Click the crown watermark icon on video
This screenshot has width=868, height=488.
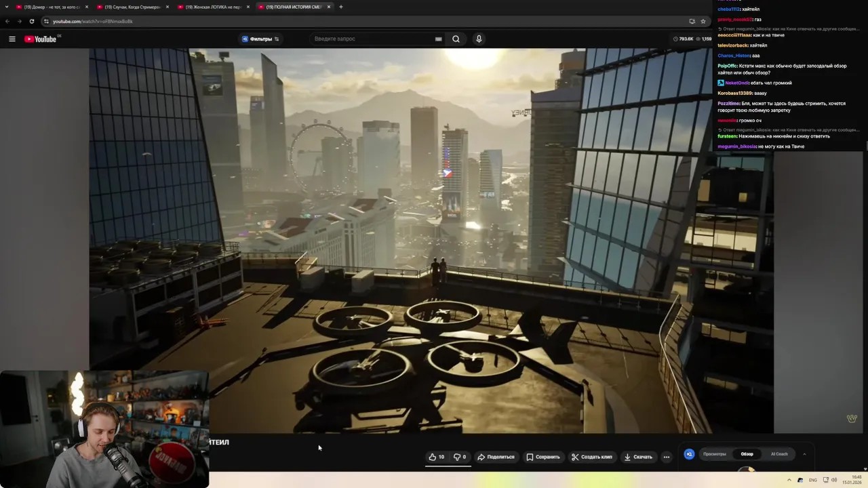852,418
